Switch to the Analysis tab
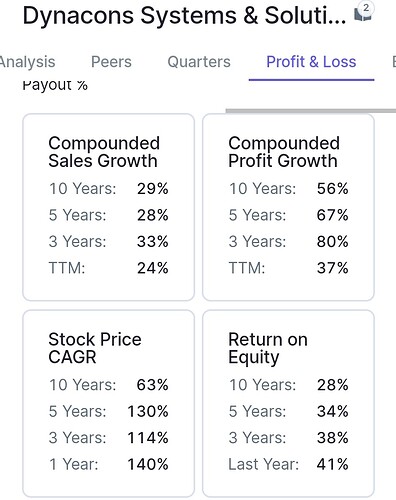This screenshot has width=396, height=500. (27, 62)
